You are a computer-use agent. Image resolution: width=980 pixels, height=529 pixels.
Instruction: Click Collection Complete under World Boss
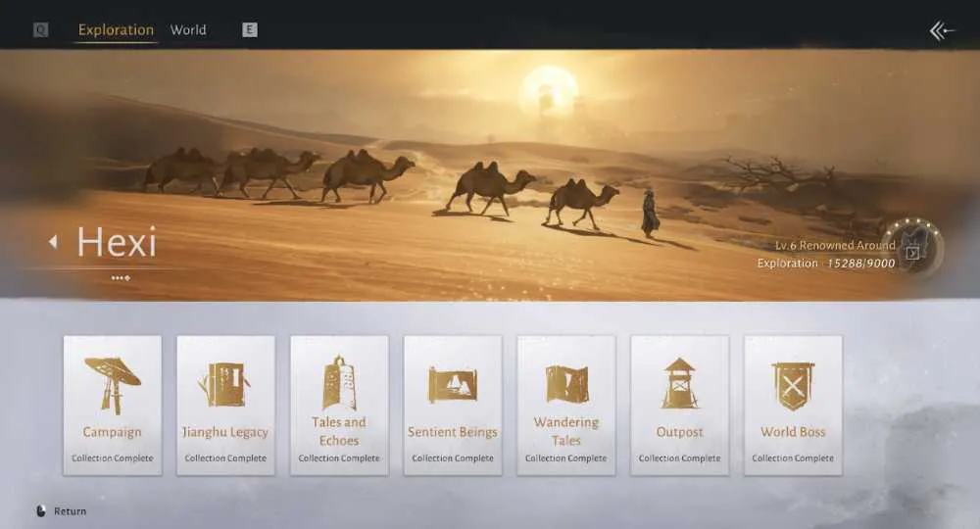click(x=793, y=457)
